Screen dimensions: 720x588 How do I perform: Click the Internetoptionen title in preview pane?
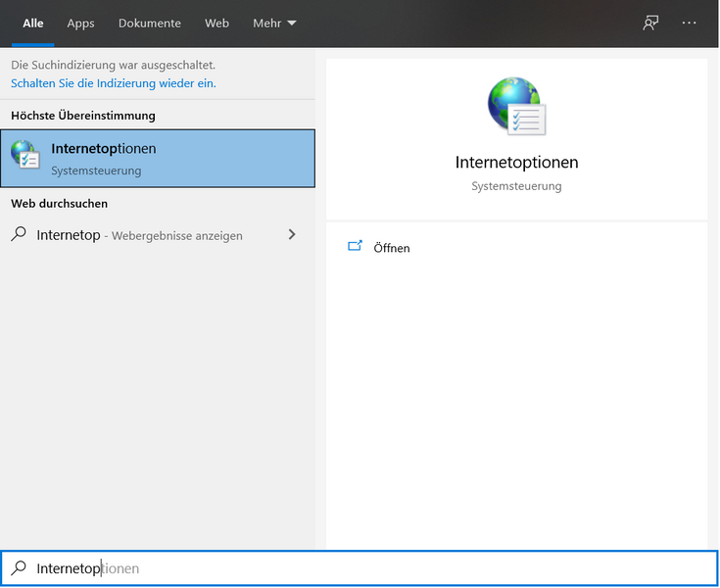click(516, 163)
